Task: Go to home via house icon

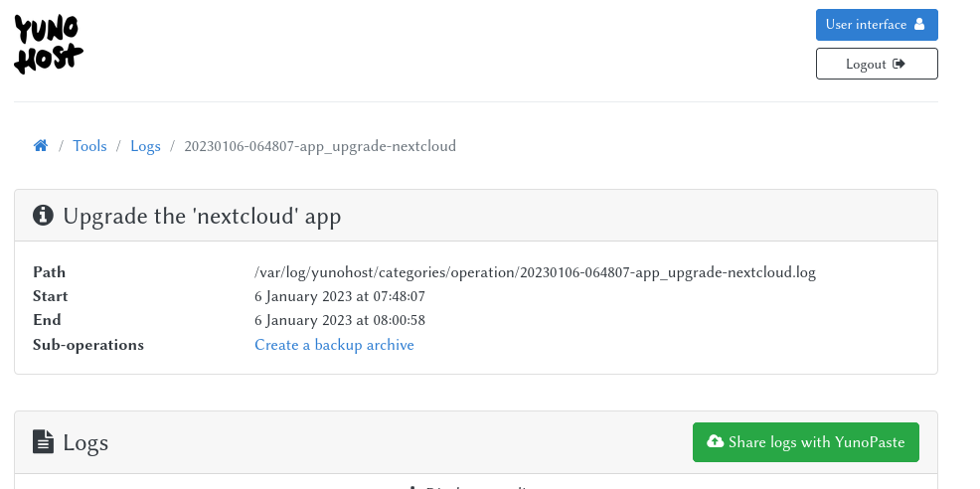Action: pyautogui.click(x=41, y=146)
